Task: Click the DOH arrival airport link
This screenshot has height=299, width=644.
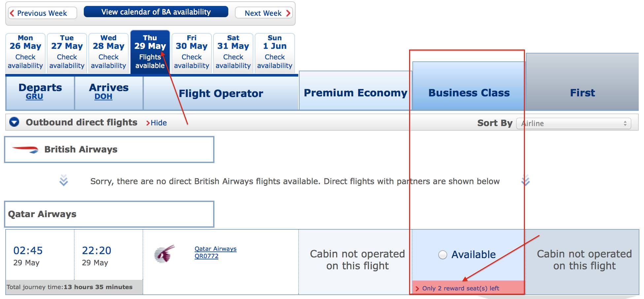Action: point(103,96)
